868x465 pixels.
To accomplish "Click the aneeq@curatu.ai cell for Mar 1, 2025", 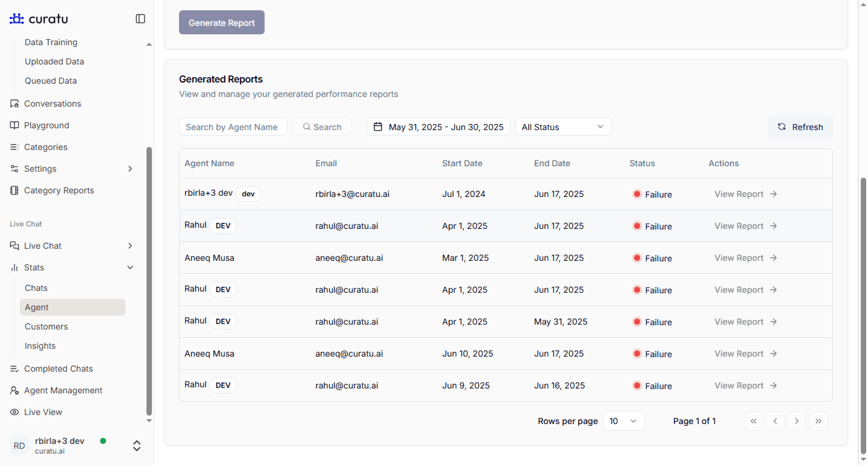I will point(349,258).
